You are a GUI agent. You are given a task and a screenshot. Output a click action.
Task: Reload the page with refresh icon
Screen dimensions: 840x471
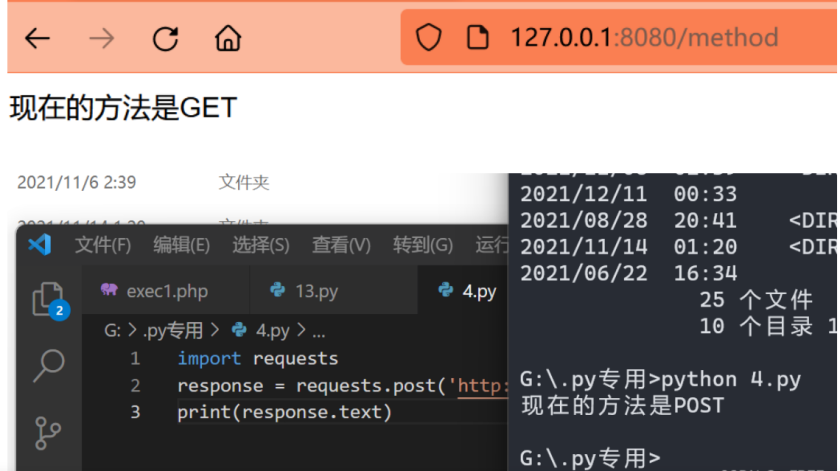(x=165, y=38)
